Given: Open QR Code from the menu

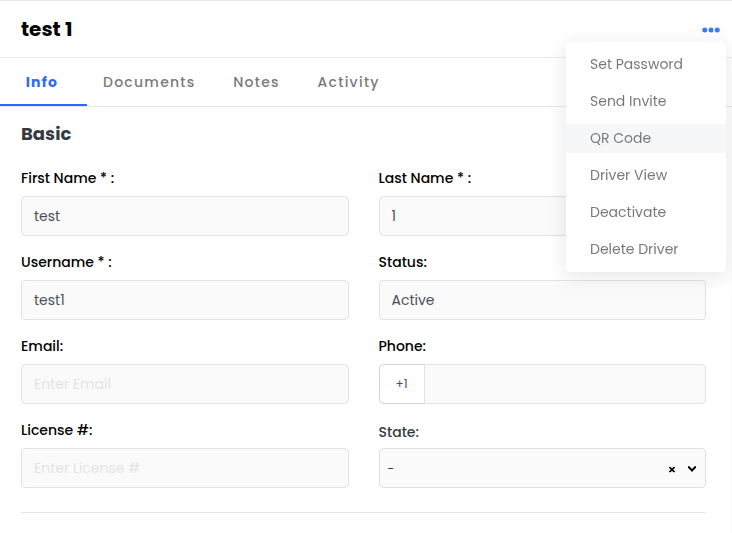Looking at the screenshot, I should (x=620, y=138).
